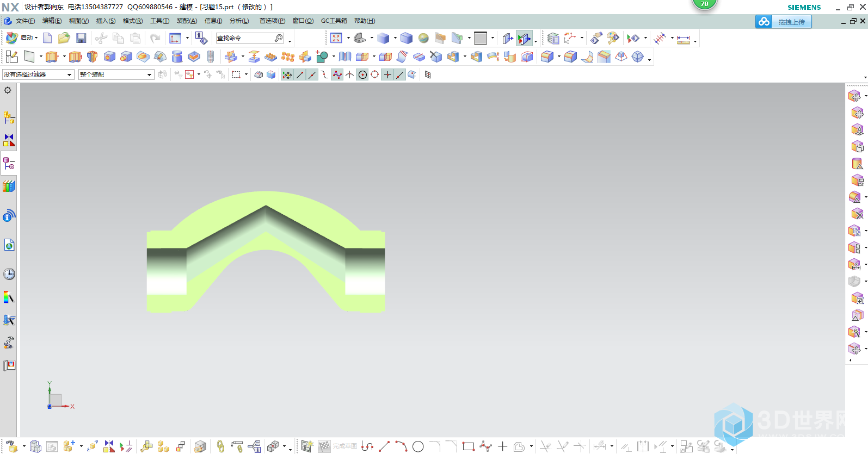
Task: Open the Reuse Library books icon
Action: [9, 186]
